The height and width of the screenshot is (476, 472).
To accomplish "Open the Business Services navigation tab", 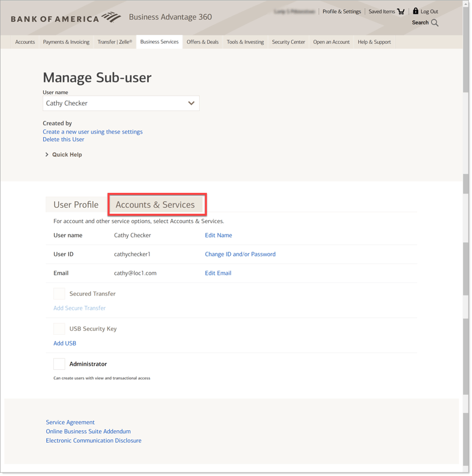I will coord(159,42).
